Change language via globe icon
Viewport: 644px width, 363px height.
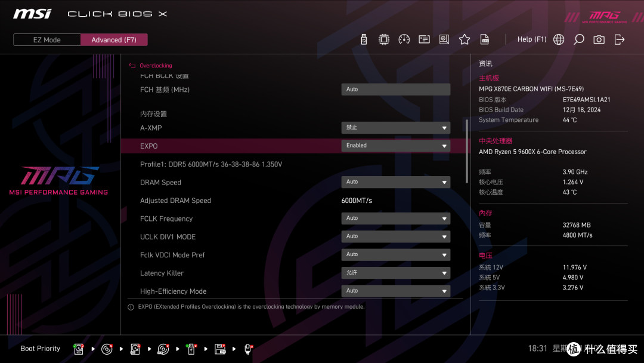[559, 39]
